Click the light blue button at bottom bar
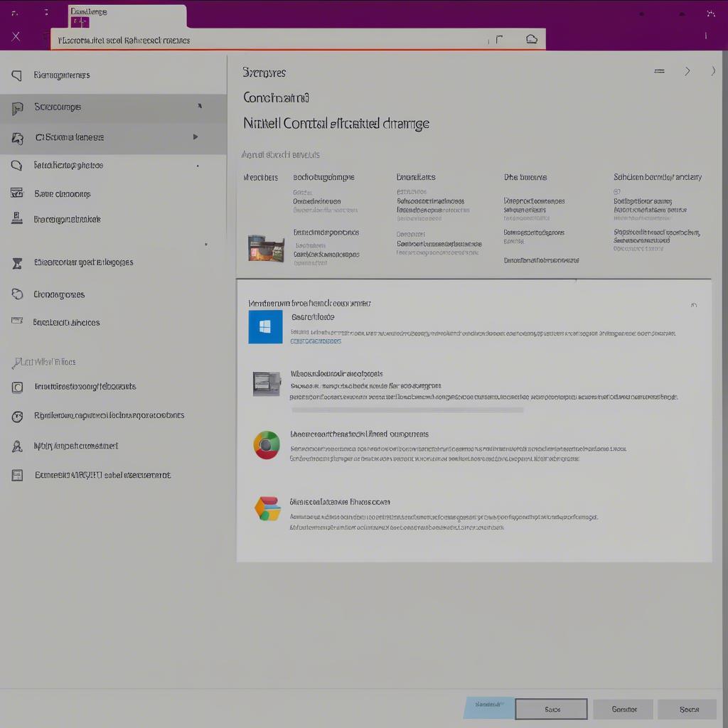This screenshot has width=728, height=728. (x=489, y=707)
